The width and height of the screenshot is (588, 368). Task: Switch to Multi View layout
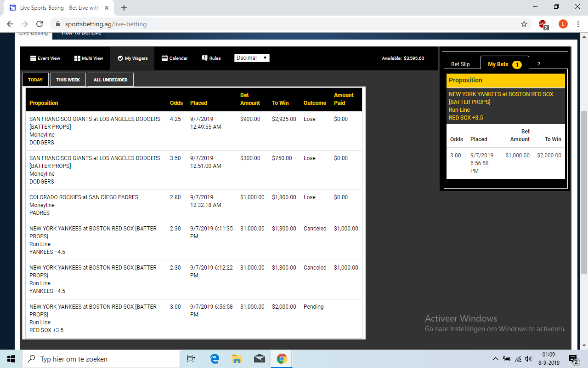point(88,58)
